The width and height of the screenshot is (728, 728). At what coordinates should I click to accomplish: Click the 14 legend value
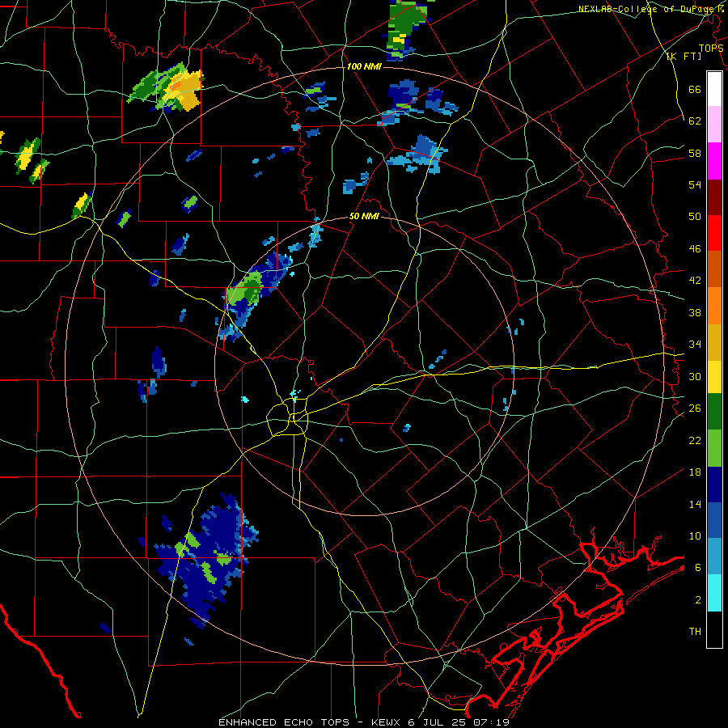[695, 504]
